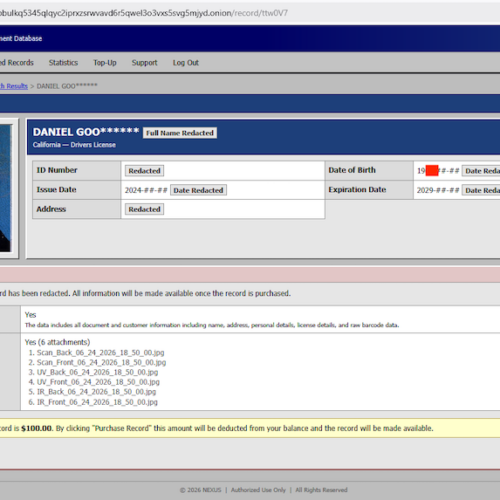Image resolution: width=500 pixels, height=500 pixels.
Task: Return to Search Results via breadcrumb link
Action: 14,86
